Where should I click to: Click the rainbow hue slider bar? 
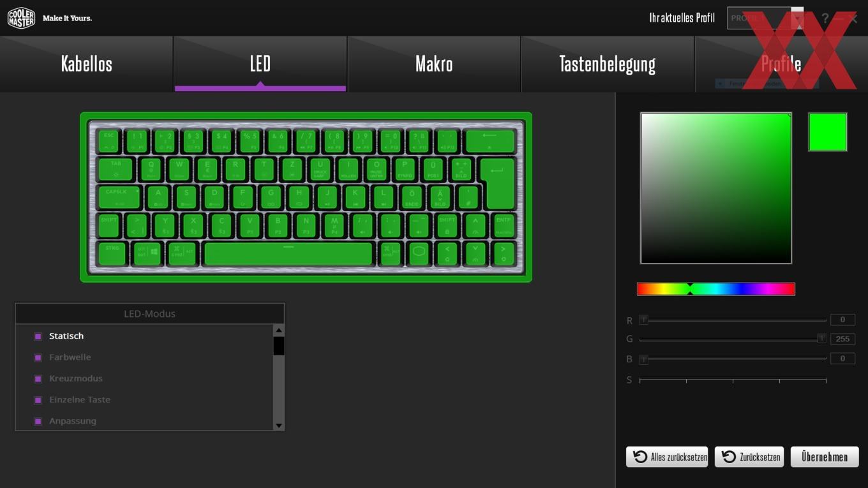point(716,289)
